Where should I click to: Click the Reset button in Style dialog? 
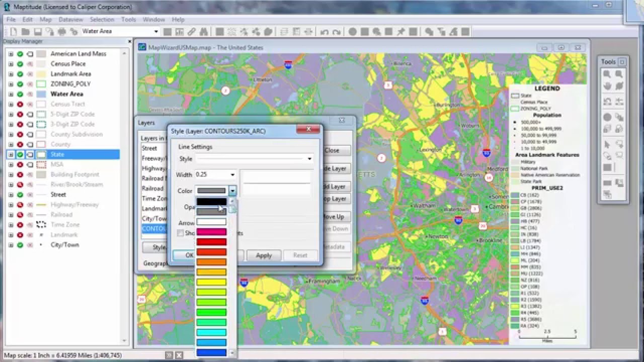coord(300,255)
